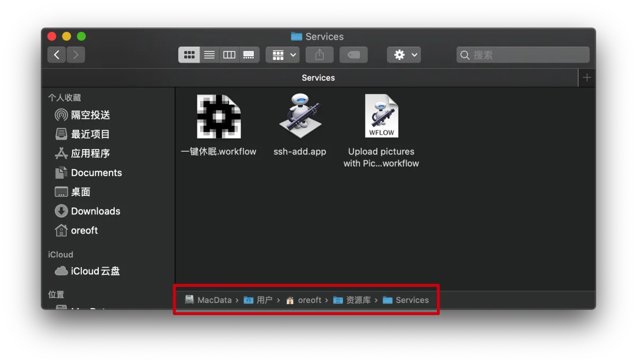
Task: Navigate to 用户 in the path bar
Action: click(263, 300)
